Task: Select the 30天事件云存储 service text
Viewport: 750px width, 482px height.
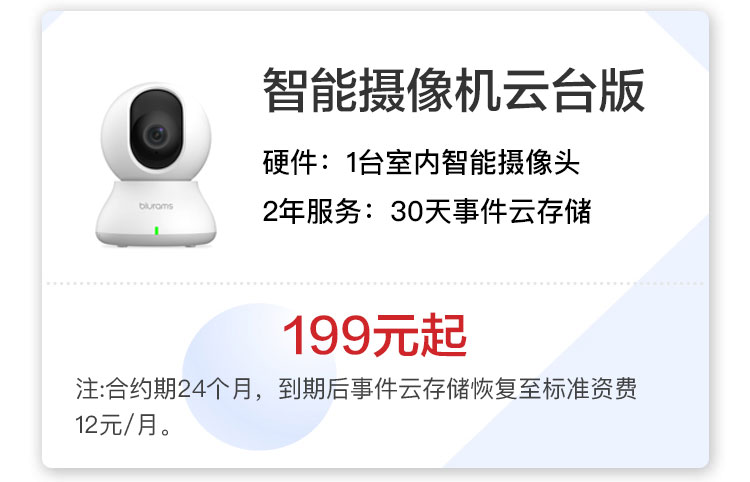Action: [x=491, y=211]
